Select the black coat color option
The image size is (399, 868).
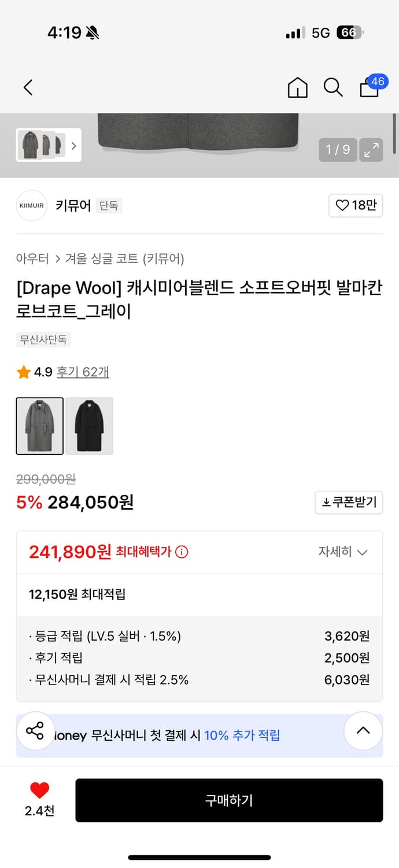(x=89, y=426)
